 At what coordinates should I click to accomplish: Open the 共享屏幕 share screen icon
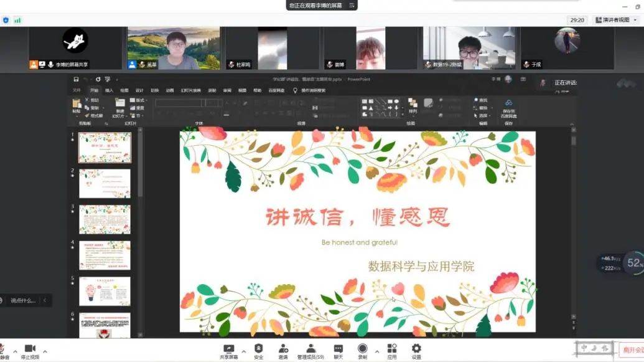pos(228,350)
